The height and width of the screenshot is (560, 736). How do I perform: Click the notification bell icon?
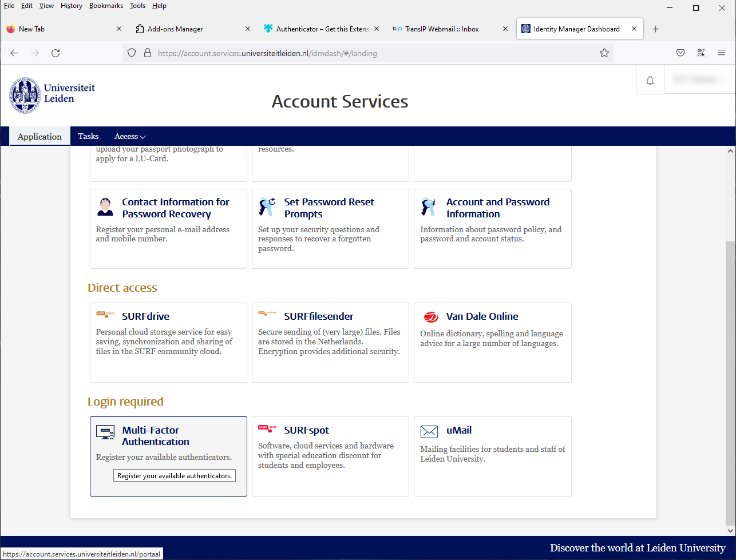pos(650,81)
